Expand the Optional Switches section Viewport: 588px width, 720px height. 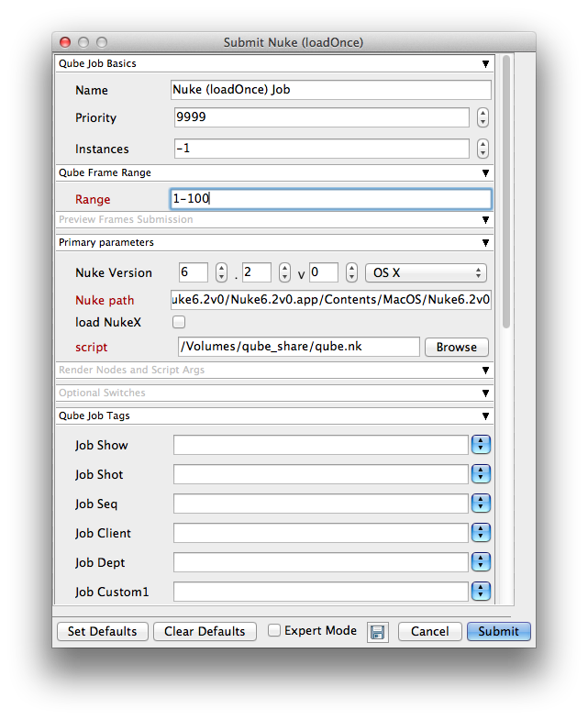[275, 393]
